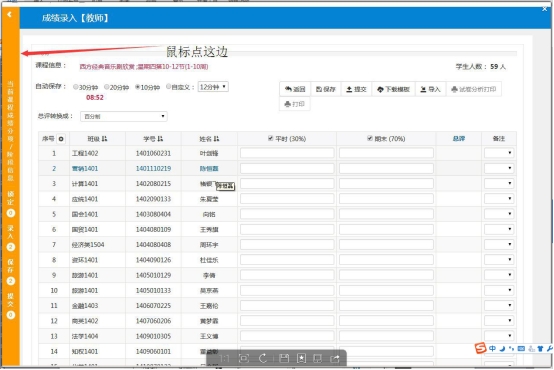
Task: Select the 自定义 auto-save radio
Action: (169, 87)
